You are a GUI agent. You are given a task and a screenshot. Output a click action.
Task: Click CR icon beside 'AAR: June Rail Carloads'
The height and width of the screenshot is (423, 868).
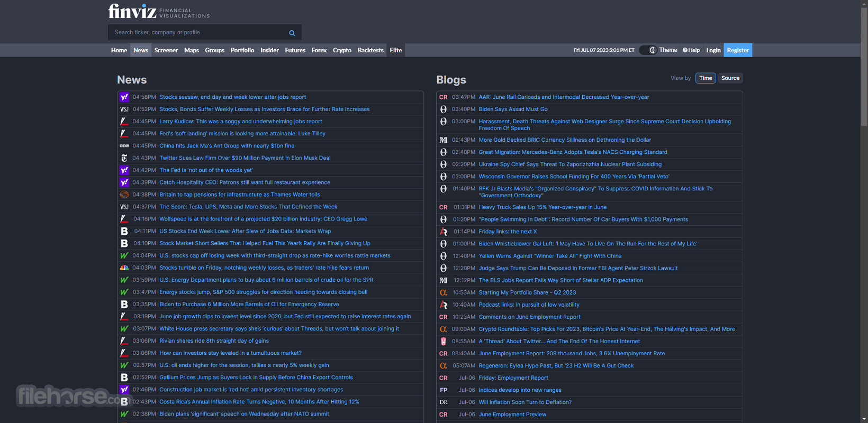tap(444, 97)
